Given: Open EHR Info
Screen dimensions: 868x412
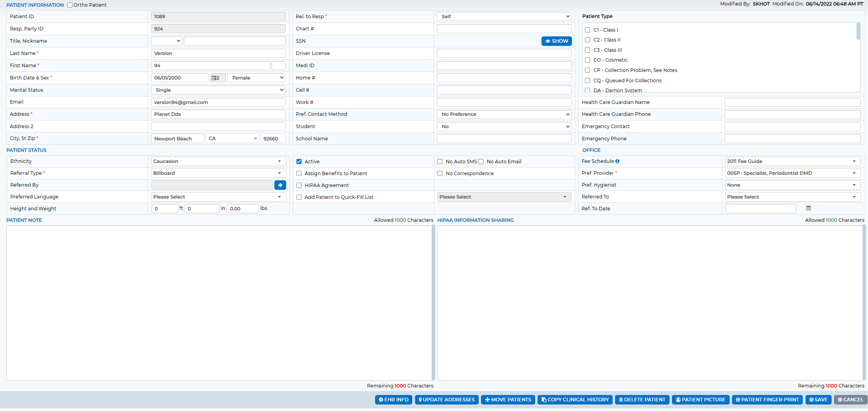Looking at the screenshot, I should 394,400.
